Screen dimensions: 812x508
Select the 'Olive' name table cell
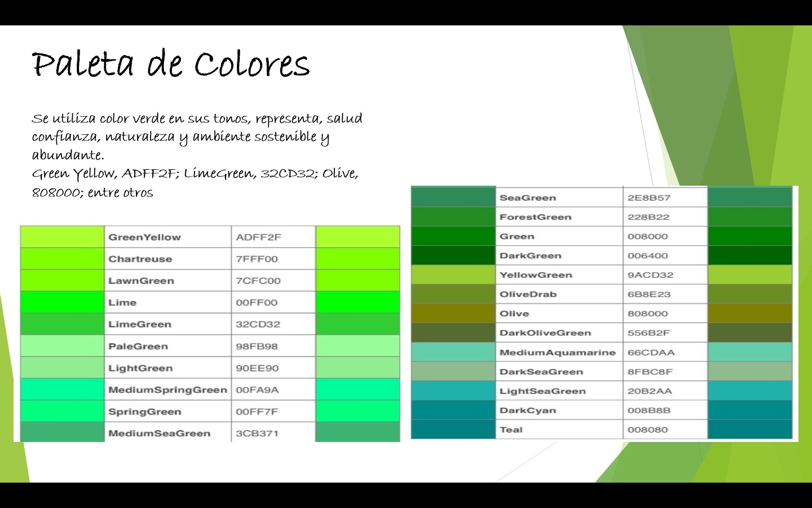(x=559, y=313)
